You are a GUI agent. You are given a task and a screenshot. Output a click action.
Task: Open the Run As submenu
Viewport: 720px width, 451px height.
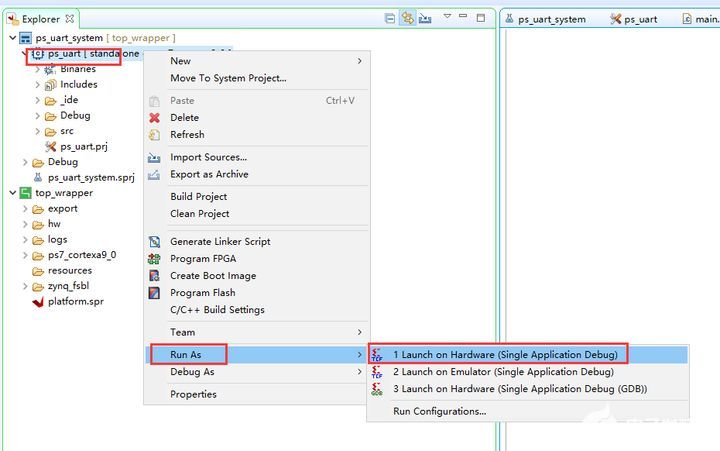(257, 355)
